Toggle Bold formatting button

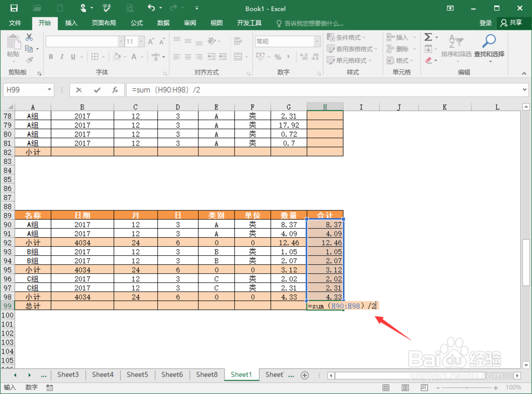51,56
